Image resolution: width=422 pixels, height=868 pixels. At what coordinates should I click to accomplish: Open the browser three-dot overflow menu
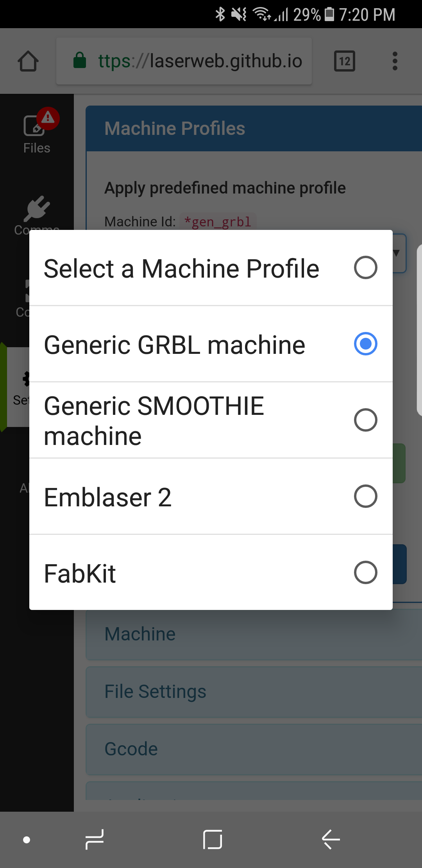tap(395, 61)
